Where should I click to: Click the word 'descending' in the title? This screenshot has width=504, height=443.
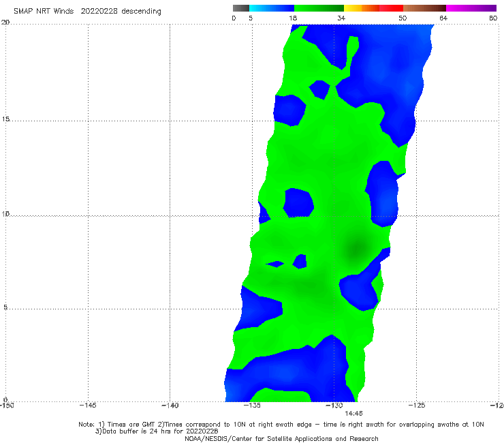[x=141, y=12]
